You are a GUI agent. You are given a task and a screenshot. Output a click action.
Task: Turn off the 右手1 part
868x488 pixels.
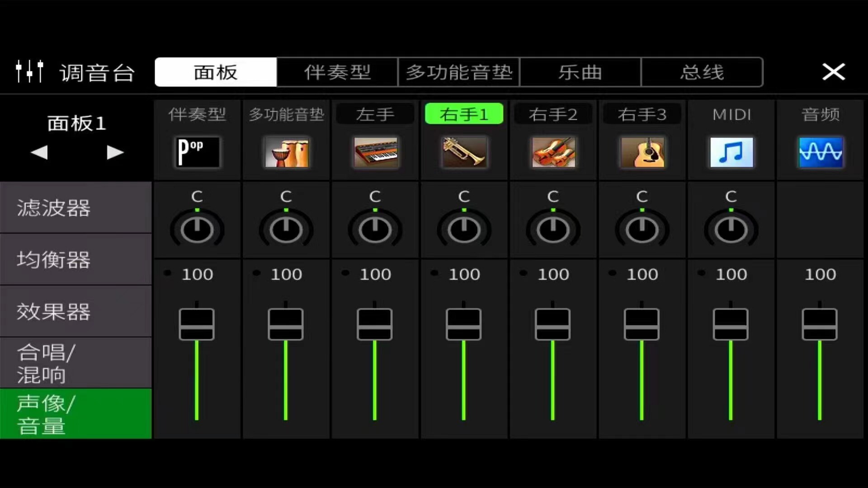tap(464, 114)
